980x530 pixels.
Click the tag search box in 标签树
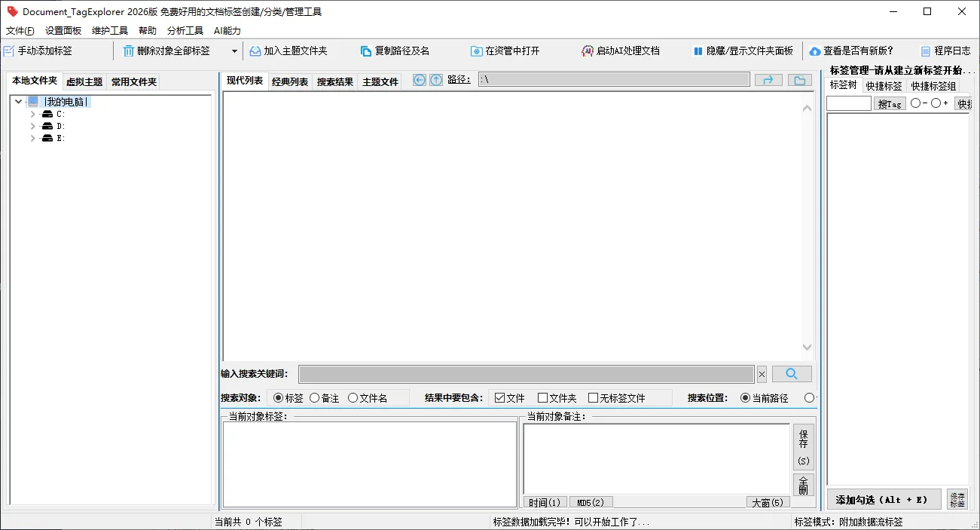coord(849,104)
